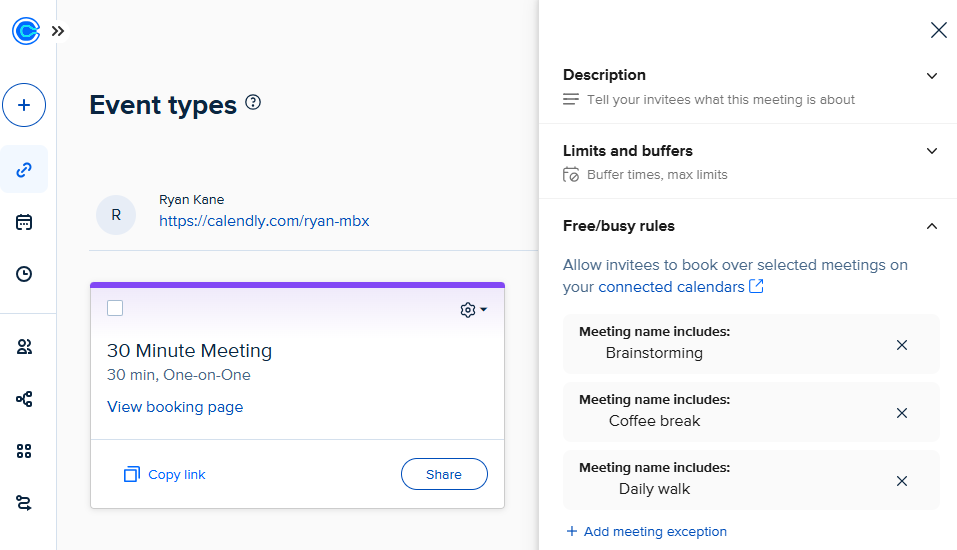Screen dimensions: 957x550
Task: Click the Share button
Action: [444, 474]
